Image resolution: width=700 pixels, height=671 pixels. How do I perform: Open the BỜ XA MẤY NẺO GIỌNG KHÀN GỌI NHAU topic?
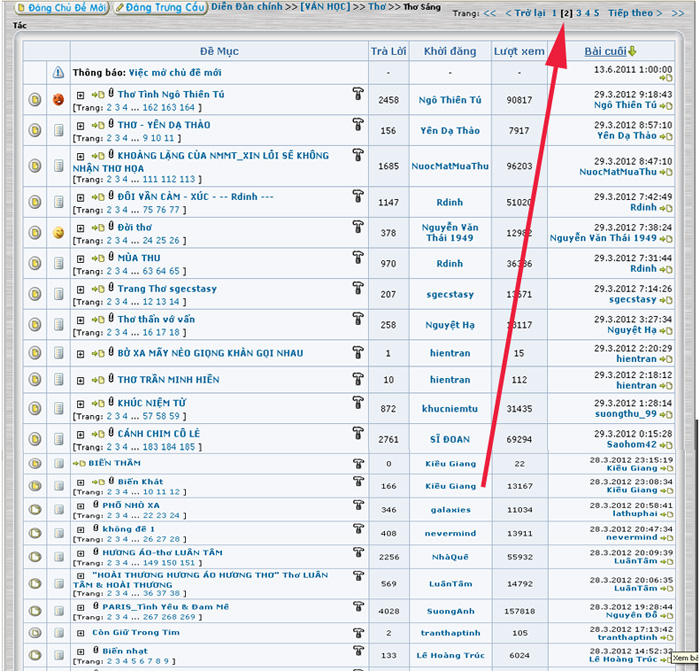click(x=210, y=353)
